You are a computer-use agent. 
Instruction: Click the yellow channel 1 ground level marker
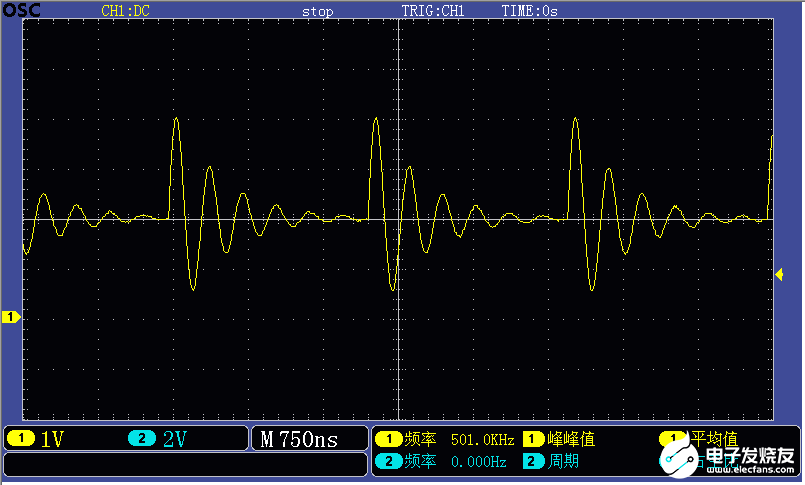point(11,317)
